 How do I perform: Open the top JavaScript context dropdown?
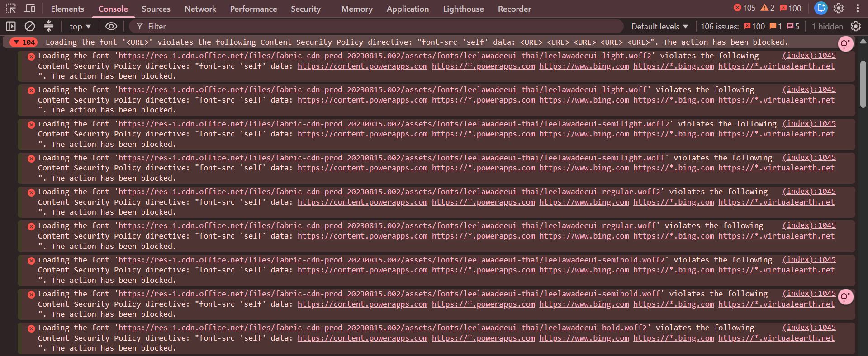[x=80, y=27]
